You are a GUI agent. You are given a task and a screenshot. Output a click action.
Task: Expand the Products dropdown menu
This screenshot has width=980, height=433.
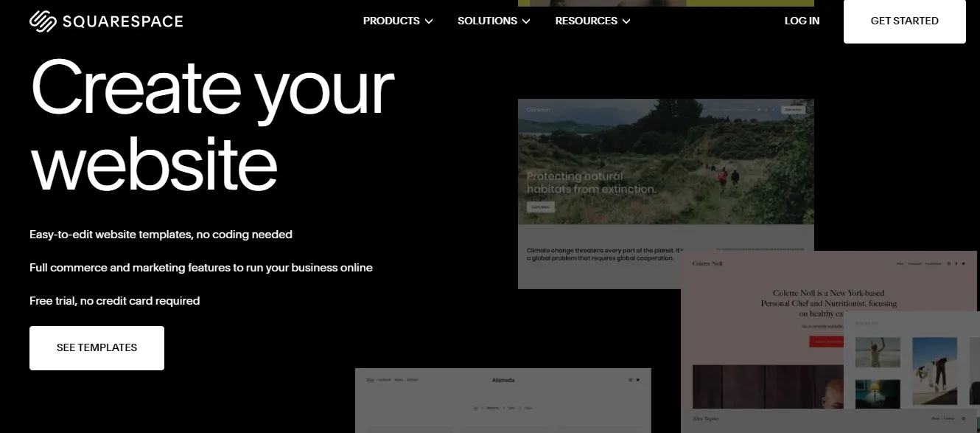tap(398, 21)
